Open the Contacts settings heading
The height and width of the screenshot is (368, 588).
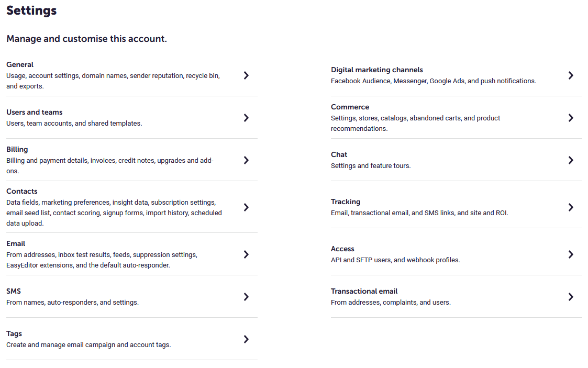pyautogui.click(x=22, y=191)
